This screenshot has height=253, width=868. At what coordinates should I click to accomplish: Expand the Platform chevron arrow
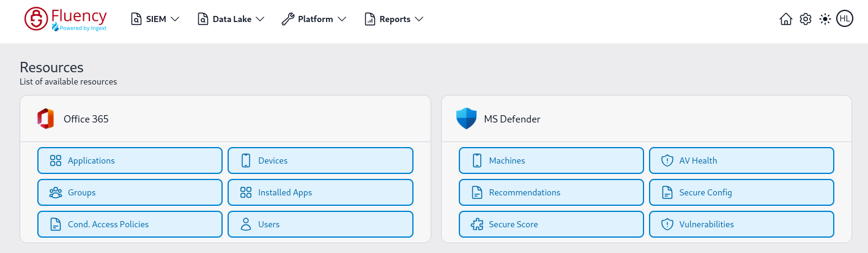click(342, 19)
